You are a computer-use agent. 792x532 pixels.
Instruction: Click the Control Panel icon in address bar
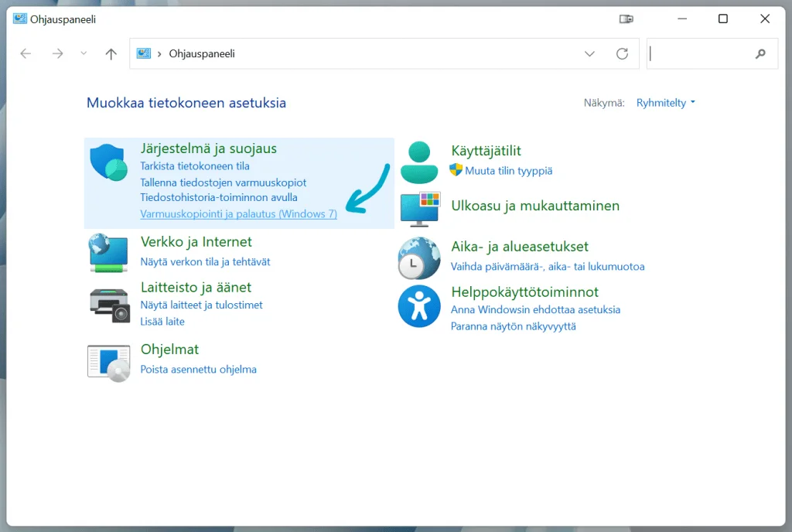(x=143, y=53)
